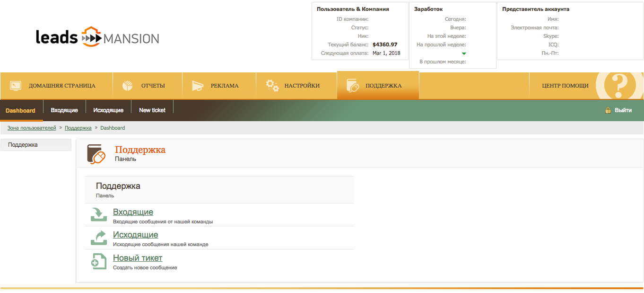Expand the green arrow in Заработок panel
644x293 pixels.
coord(464,53)
